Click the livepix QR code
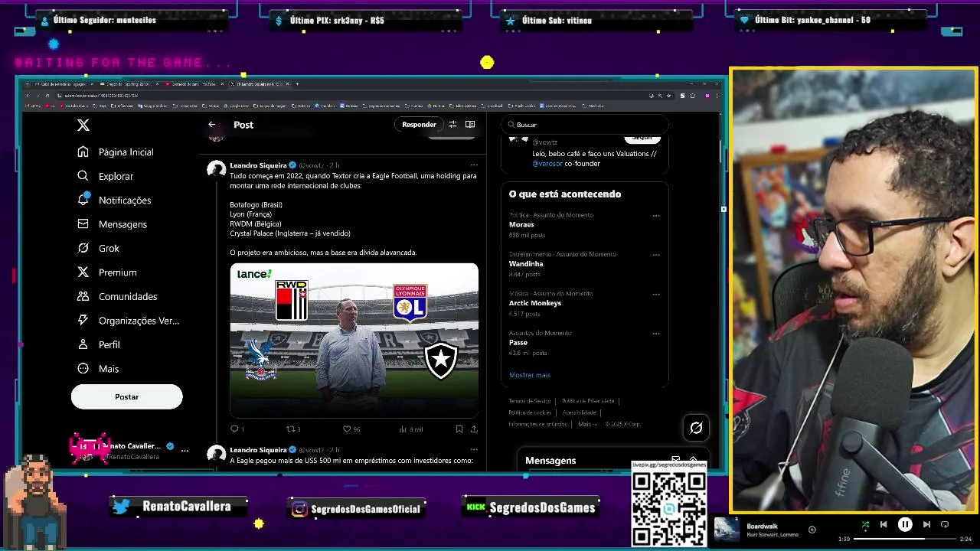This screenshot has height=551, width=980. [668, 508]
